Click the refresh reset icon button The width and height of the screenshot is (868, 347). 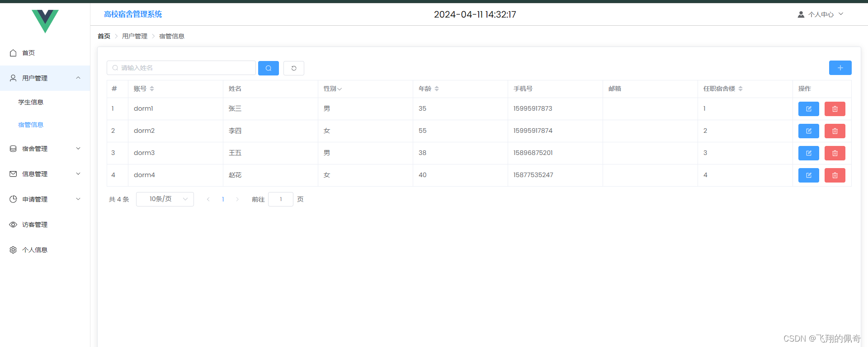tap(294, 68)
